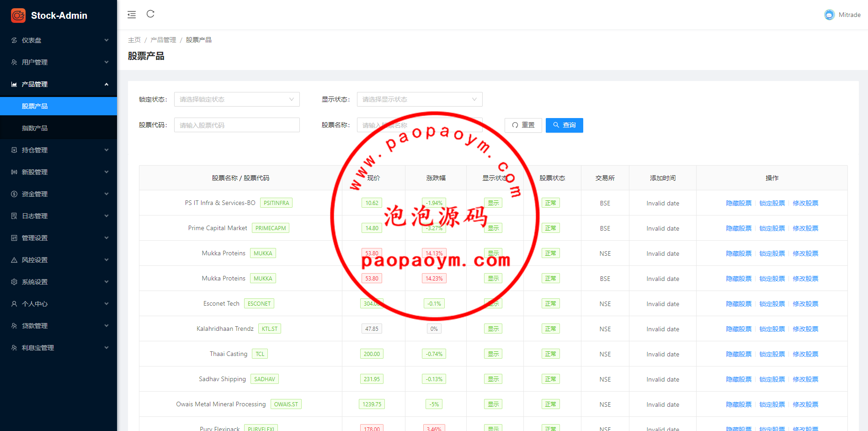
Task: Click the 正常 tag in Kalahridhaan Trendz row
Action: click(550, 329)
